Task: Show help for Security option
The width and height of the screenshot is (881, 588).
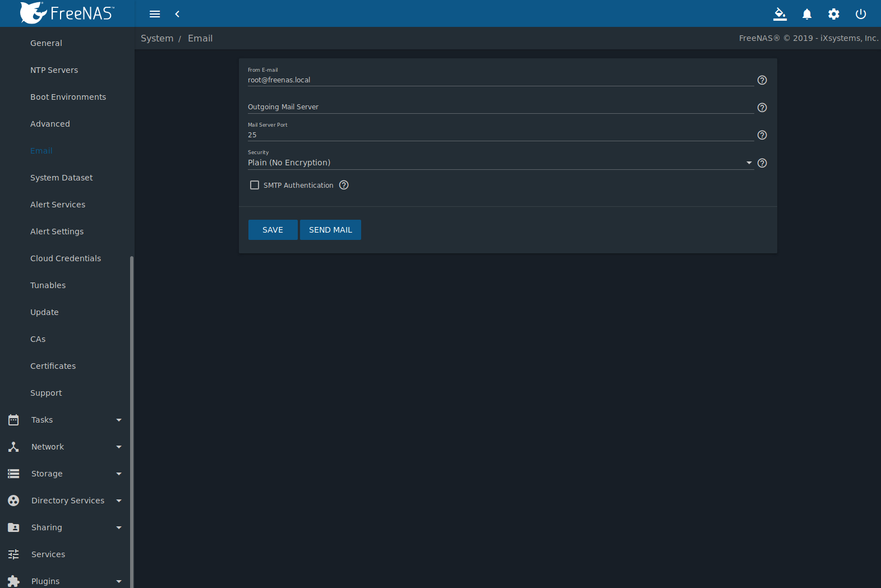Action: point(762,163)
